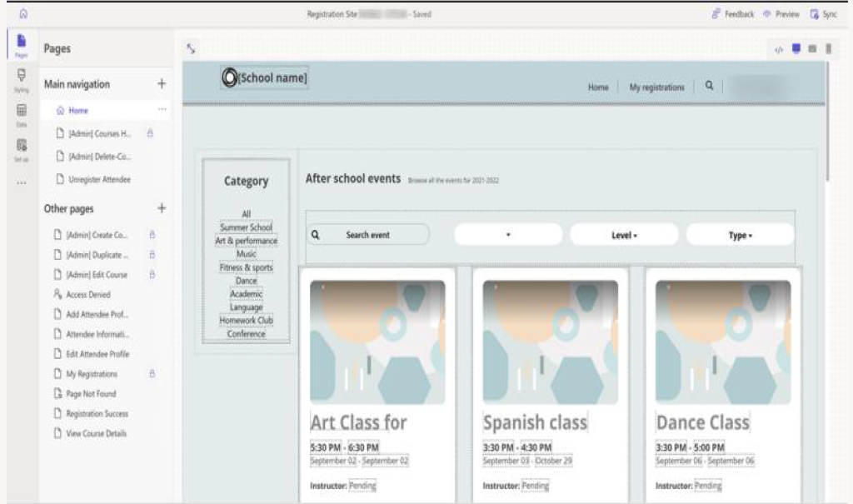Screen dimensions: 853x504
Task: Expand canvas with the diagonal arrows icon
Action: point(191,48)
